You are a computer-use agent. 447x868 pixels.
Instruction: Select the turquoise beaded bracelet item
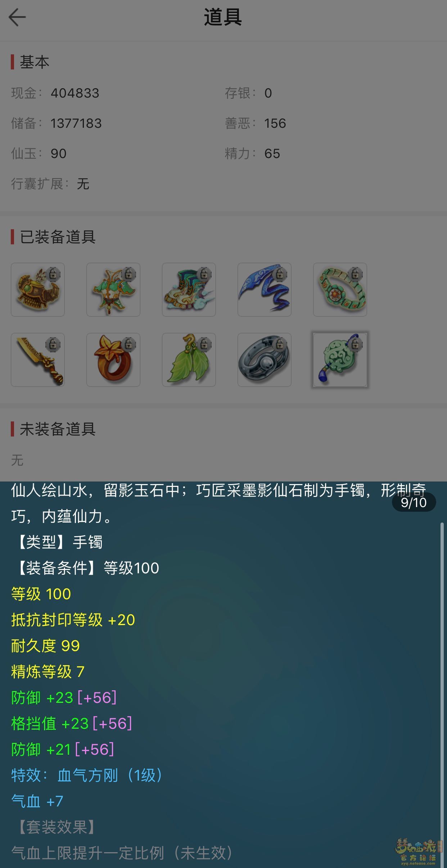(x=340, y=290)
